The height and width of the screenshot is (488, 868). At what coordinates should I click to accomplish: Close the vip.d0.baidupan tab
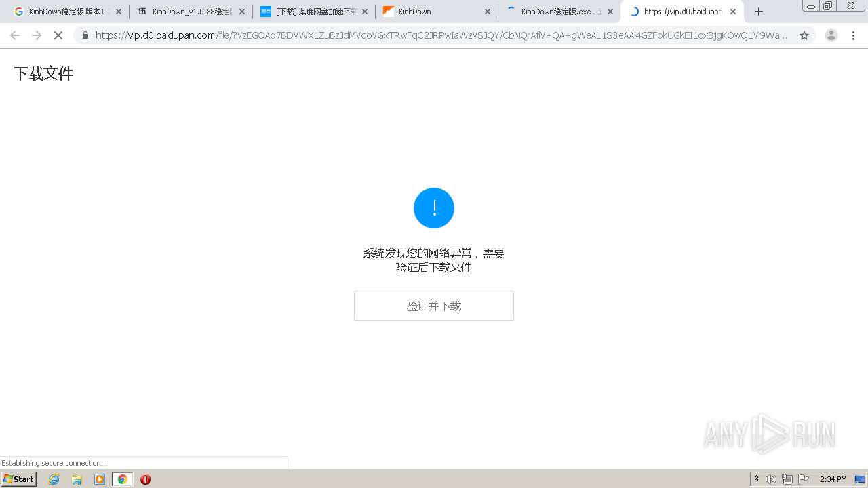(x=733, y=12)
